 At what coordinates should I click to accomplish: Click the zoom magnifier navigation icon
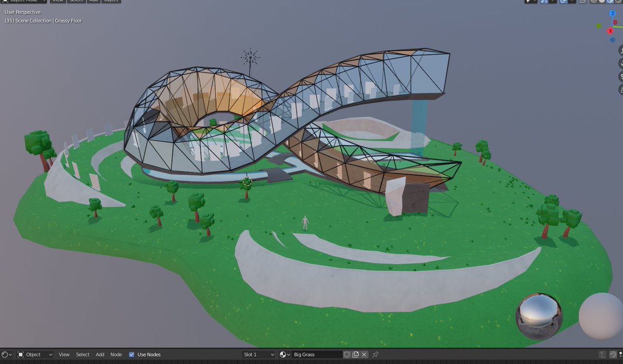pos(620,50)
